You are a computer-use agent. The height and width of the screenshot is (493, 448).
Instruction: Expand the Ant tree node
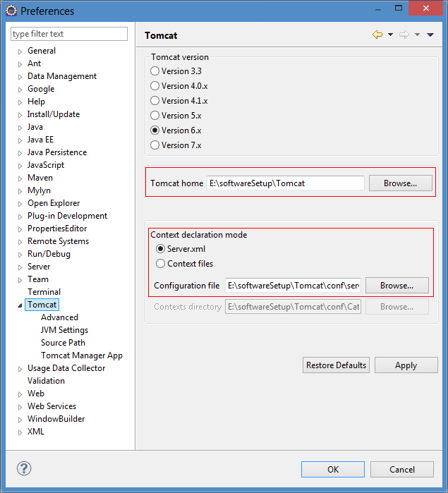point(20,64)
